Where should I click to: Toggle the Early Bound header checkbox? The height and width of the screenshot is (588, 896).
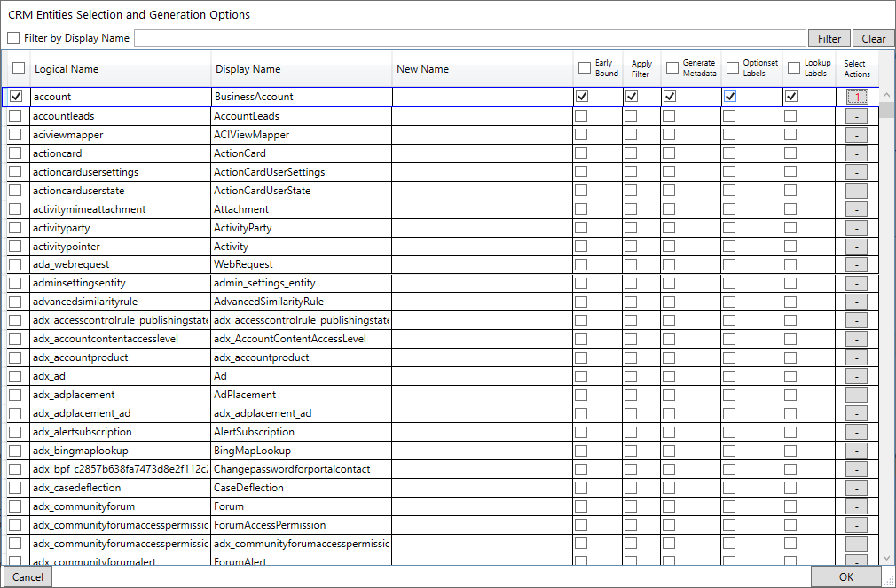click(x=584, y=68)
